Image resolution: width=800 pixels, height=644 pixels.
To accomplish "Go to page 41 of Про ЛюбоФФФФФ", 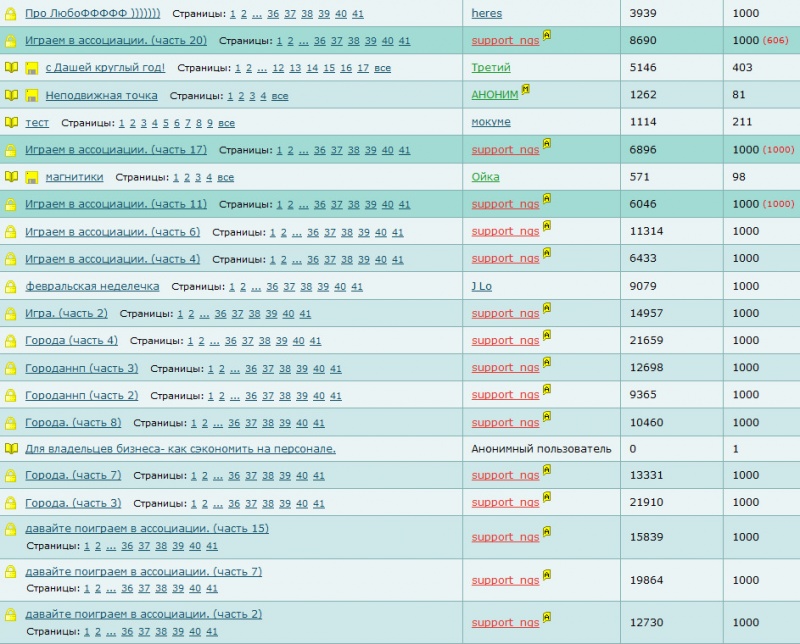I will coord(358,14).
